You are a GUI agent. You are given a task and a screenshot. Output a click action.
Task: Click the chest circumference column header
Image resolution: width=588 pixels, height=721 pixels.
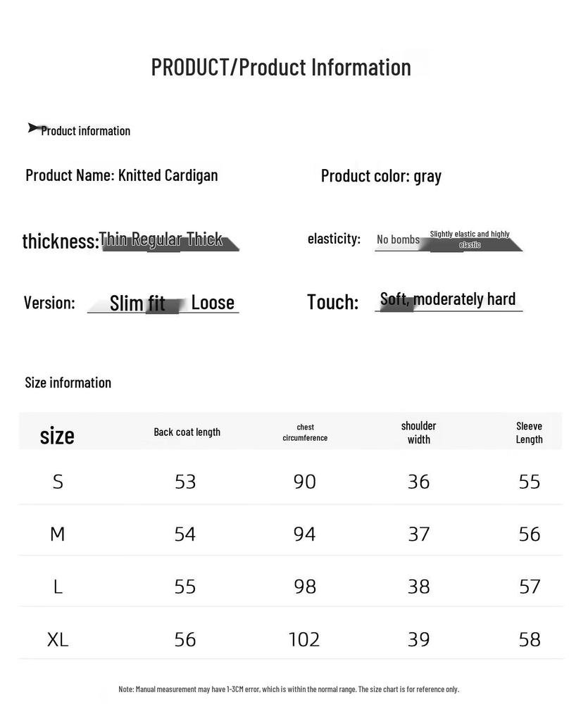pos(305,432)
